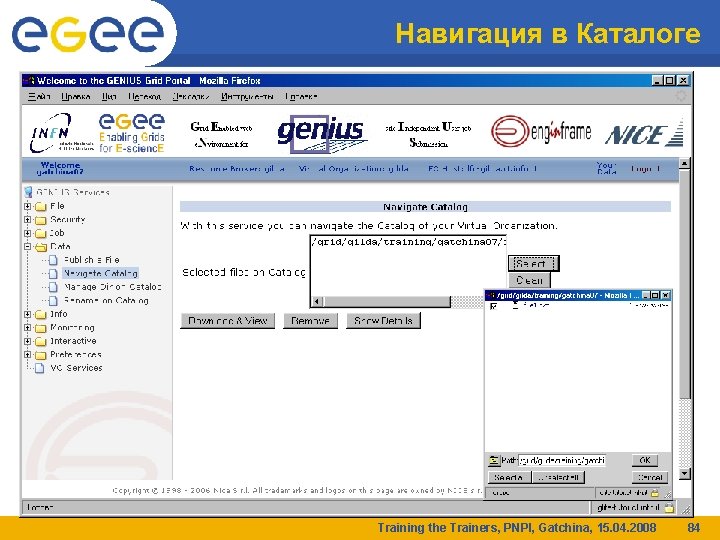
Task: Click the page scrollbar down arrow
Action: [685, 474]
